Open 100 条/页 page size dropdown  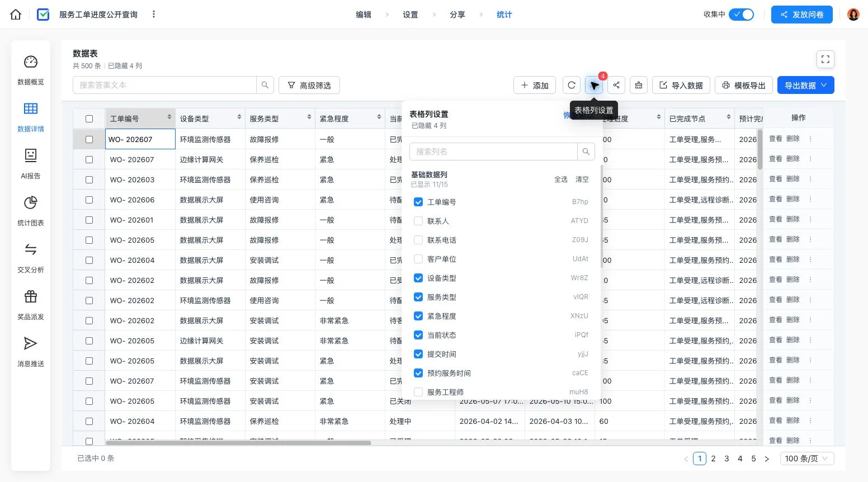(807, 459)
